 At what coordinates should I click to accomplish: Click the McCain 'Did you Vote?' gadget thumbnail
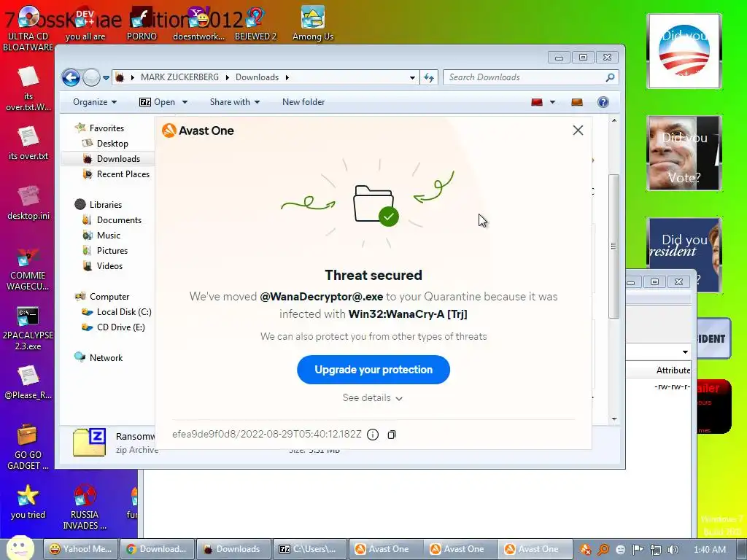684,153
